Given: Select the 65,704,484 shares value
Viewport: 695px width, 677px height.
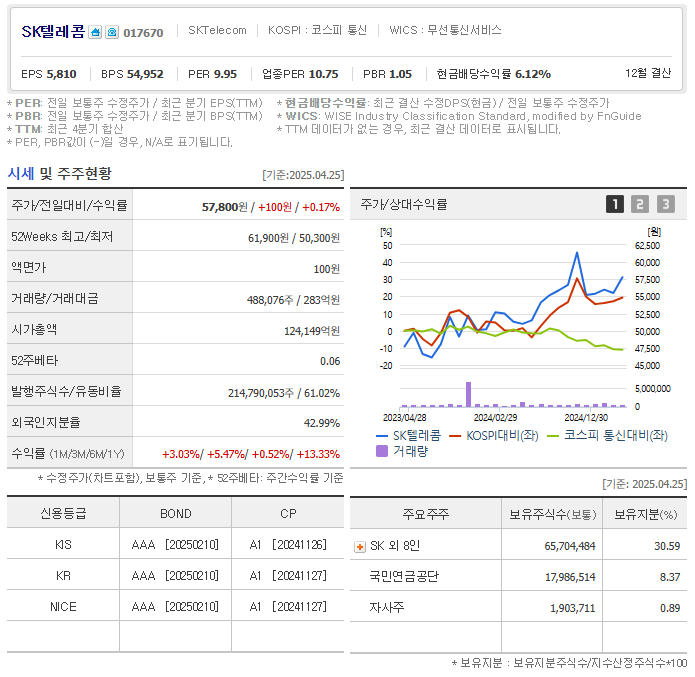Looking at the screenshot, I should click(x=570, y=547).
